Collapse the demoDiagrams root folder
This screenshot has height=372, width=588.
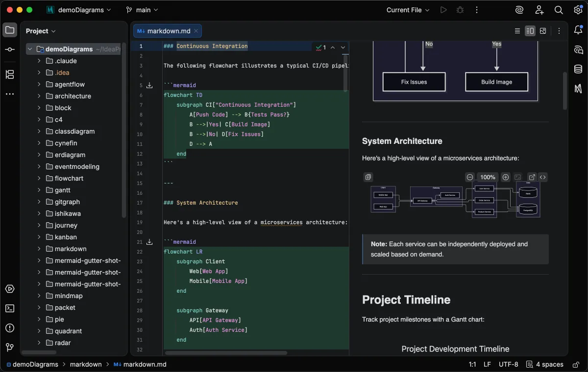click(x=30, y=49)
